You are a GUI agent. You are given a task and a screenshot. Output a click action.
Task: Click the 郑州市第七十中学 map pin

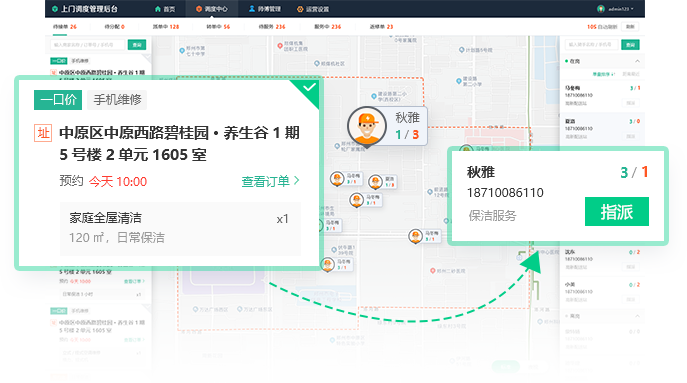(x=182, y=51)
